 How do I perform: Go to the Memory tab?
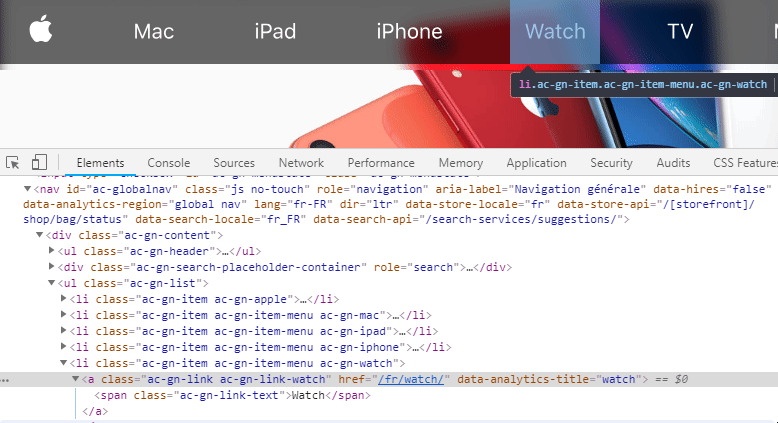tap(460, 163)
